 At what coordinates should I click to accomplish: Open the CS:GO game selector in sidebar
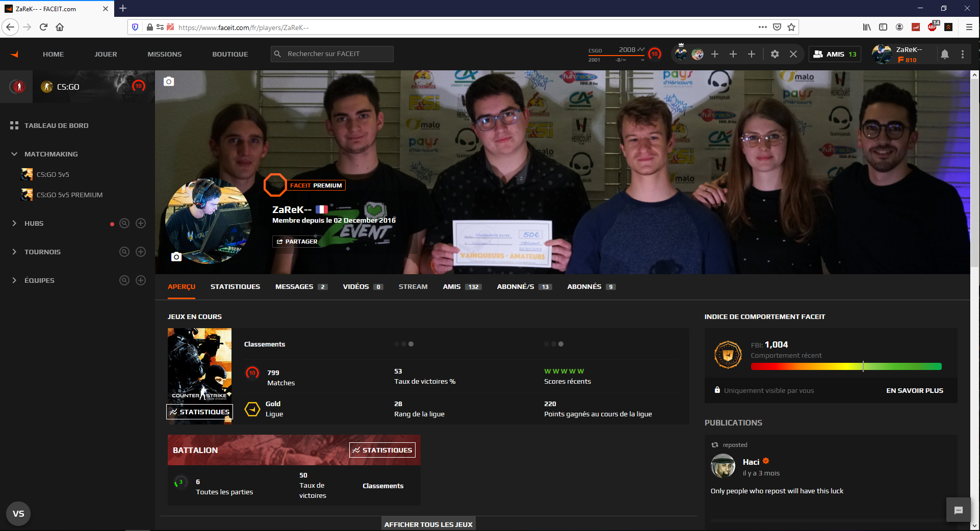coord(94,87)
